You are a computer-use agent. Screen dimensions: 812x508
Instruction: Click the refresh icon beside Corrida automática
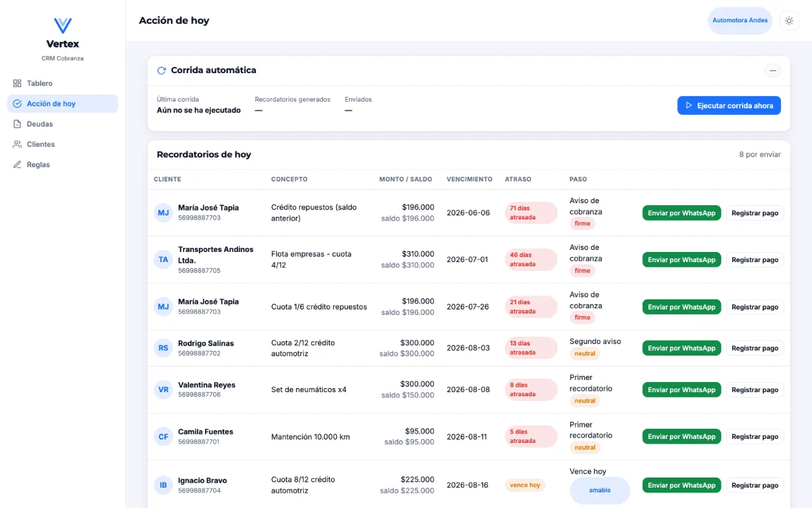pyautogui.click(x=162, y=70)
